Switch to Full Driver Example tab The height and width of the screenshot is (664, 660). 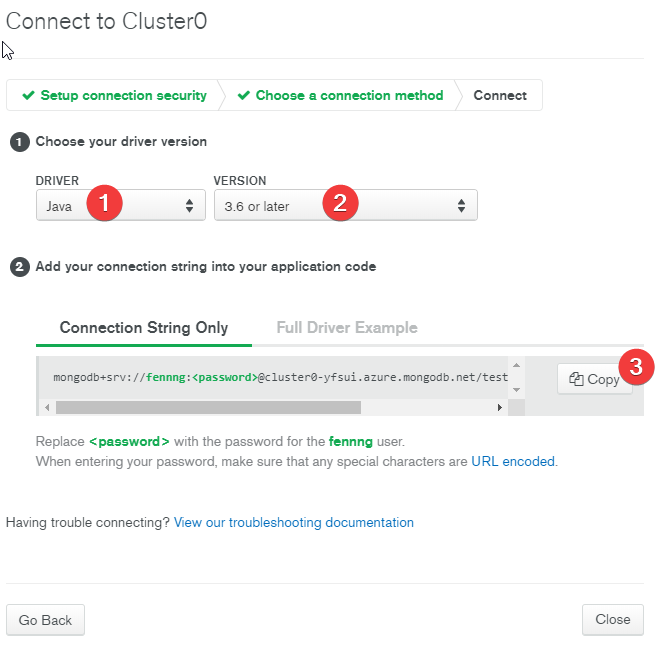(347, 328)
